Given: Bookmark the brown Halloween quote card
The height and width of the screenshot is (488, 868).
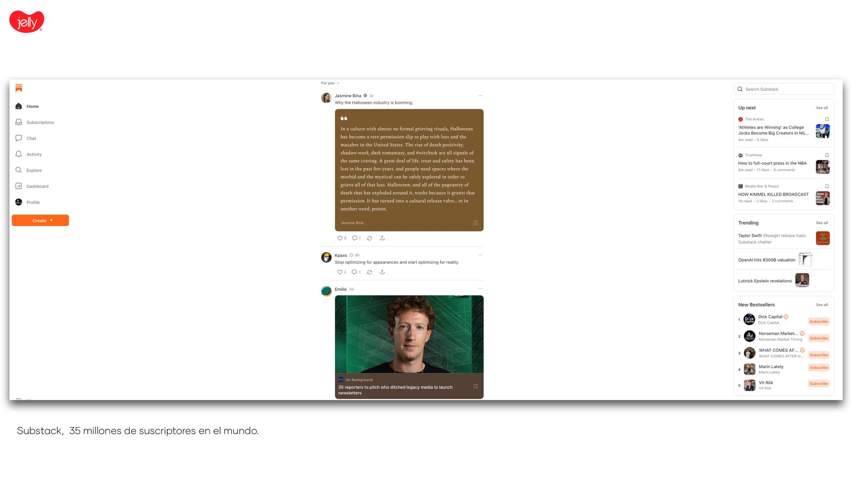Looking at the screenshot, I should 475,223.
